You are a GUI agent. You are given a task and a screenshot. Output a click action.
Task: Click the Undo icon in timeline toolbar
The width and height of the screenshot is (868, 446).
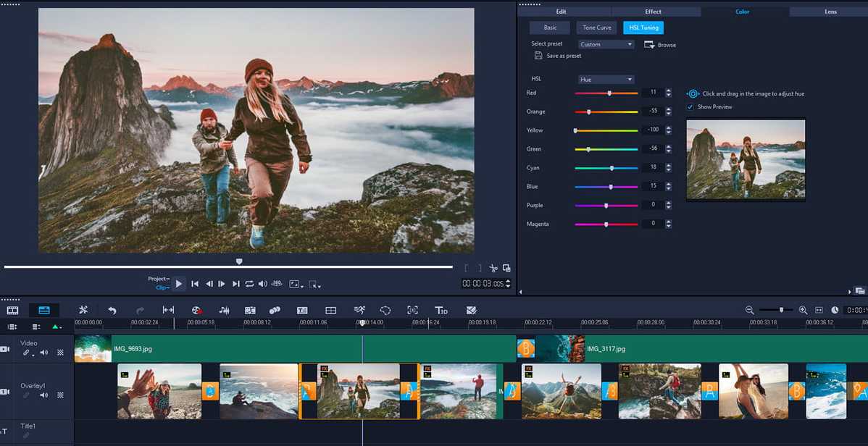[x=112, y=310]
